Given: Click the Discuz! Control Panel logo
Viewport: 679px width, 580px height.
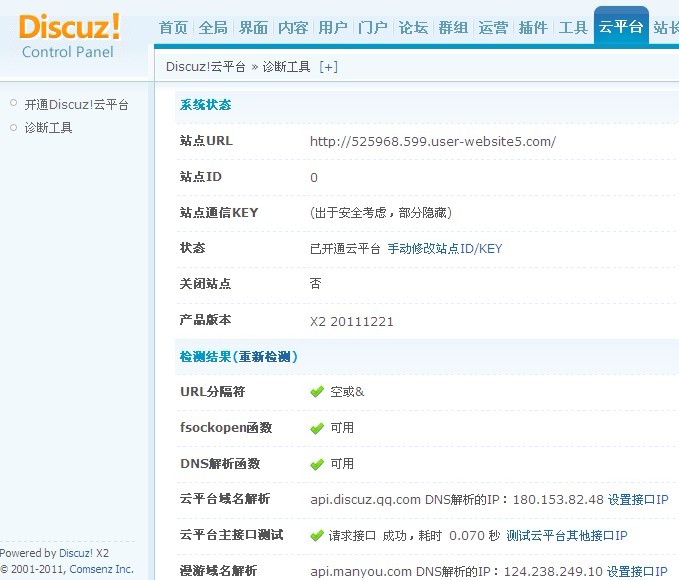Looking at the screenshot, I should 69,36.
